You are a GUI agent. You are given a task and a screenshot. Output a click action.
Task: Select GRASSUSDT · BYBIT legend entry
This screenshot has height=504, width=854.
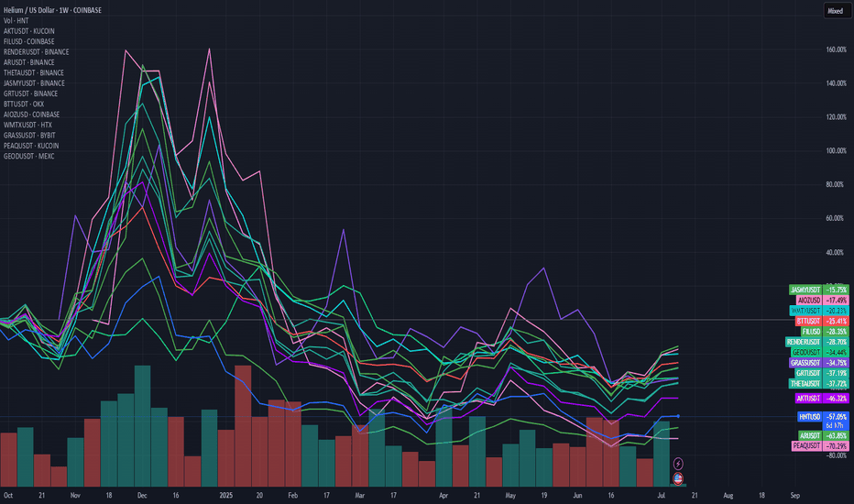tap(29, 135)
